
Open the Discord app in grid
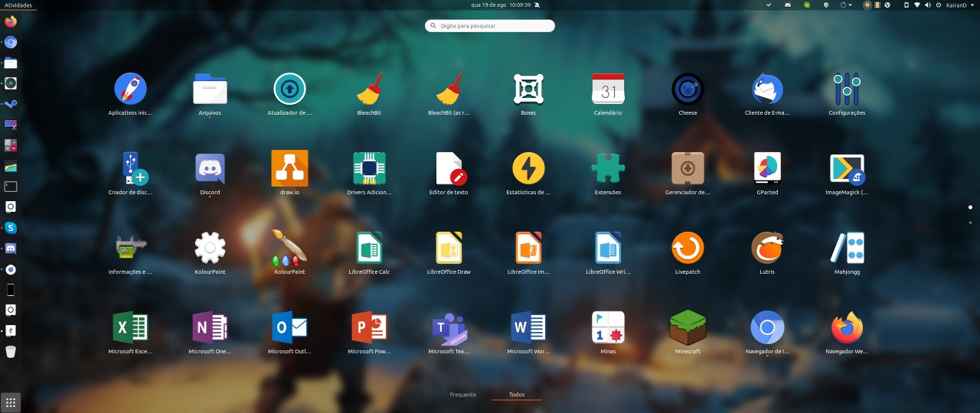pos(210,168)
